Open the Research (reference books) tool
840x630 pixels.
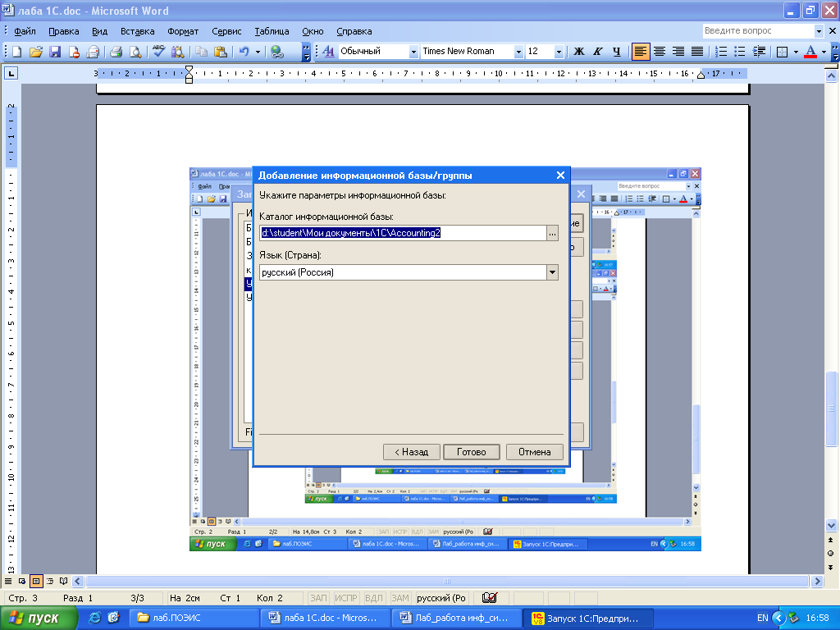(177, 52)
